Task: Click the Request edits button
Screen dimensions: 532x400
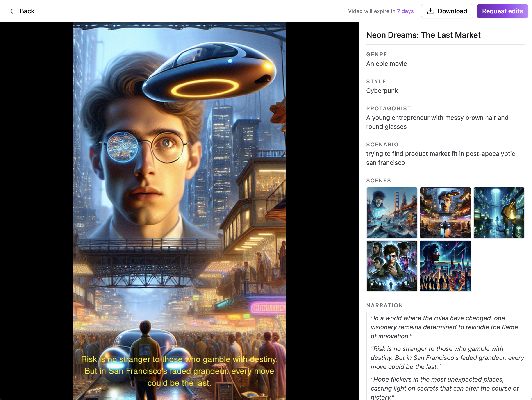Action: pos(502,11)
